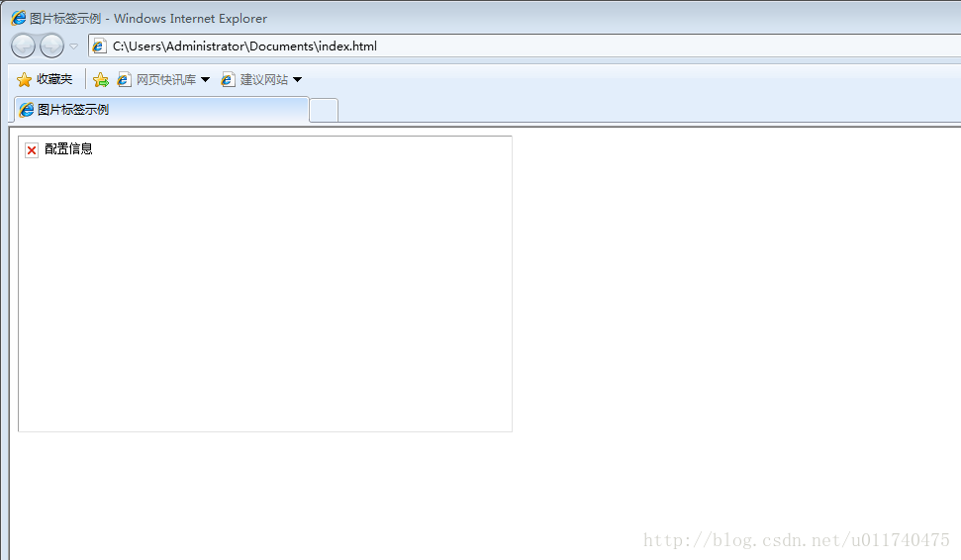Click the browser Back button

24,46
